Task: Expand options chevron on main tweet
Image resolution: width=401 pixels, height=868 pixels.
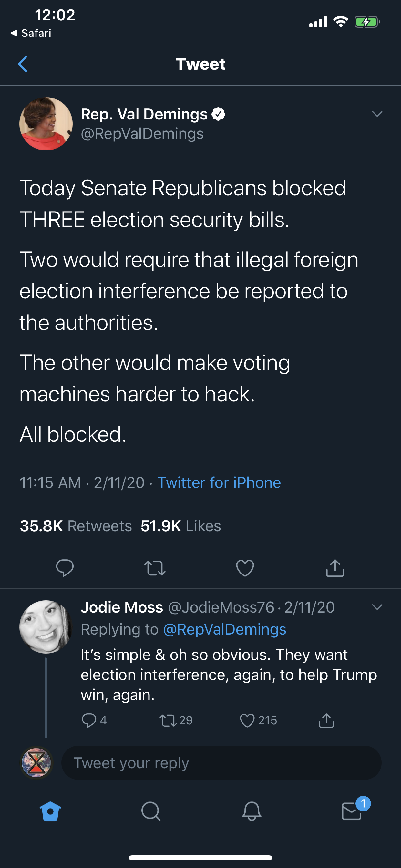Action: [x=377, y=114]
